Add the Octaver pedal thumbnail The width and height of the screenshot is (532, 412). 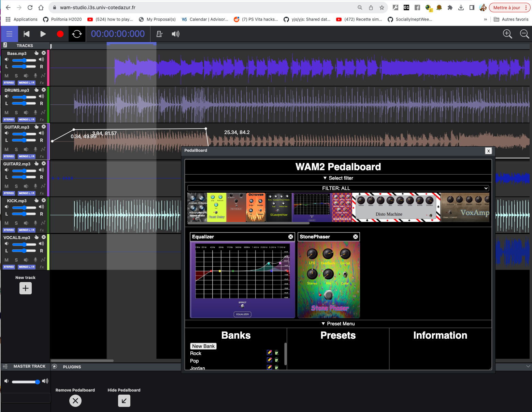(256, 208)
